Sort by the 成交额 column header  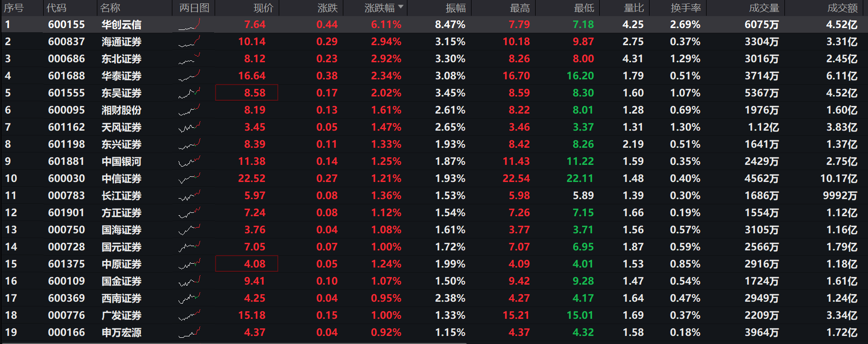[x=842, y=8]
